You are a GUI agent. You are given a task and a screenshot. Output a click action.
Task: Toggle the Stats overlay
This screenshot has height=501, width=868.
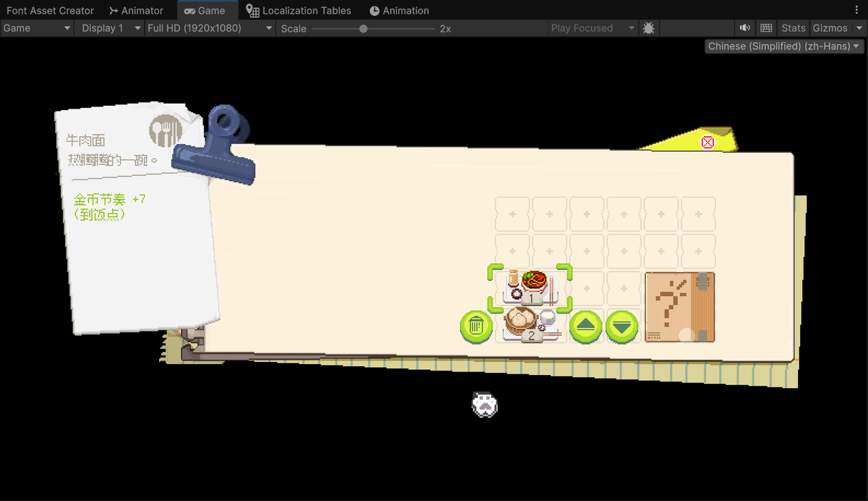(x=793, y=28)
